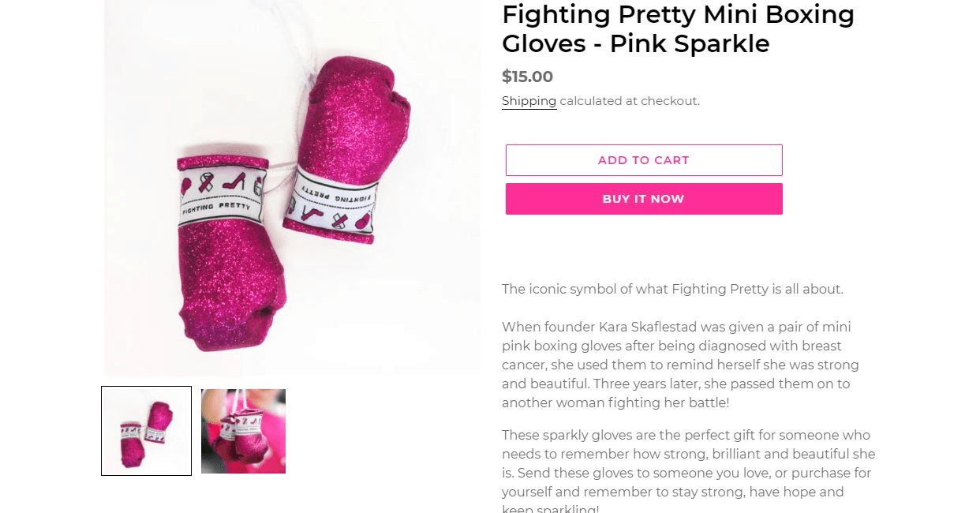Select the first thumbnail of gloves on white

coord(146,431)
